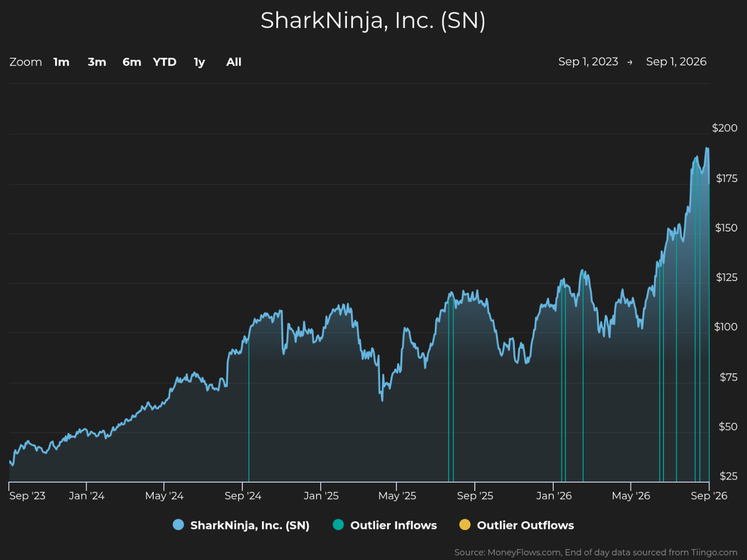This screenshot has width=747, height=560.
Task: Edit the Sep 1, 2023 start date
Action: pyautogui.click(x=588, y=61)
